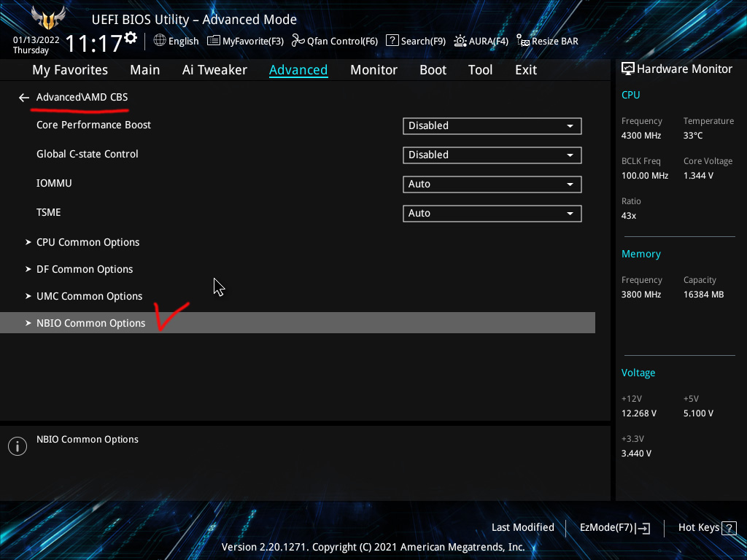
Task: Open the Search(F9) label
Action: (x=423, y=41)
